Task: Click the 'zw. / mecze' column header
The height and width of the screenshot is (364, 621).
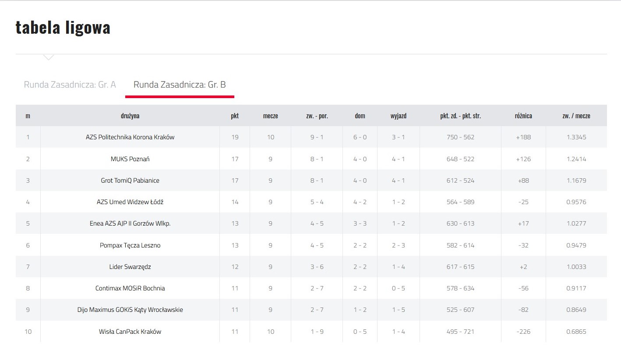Action: 576,116
